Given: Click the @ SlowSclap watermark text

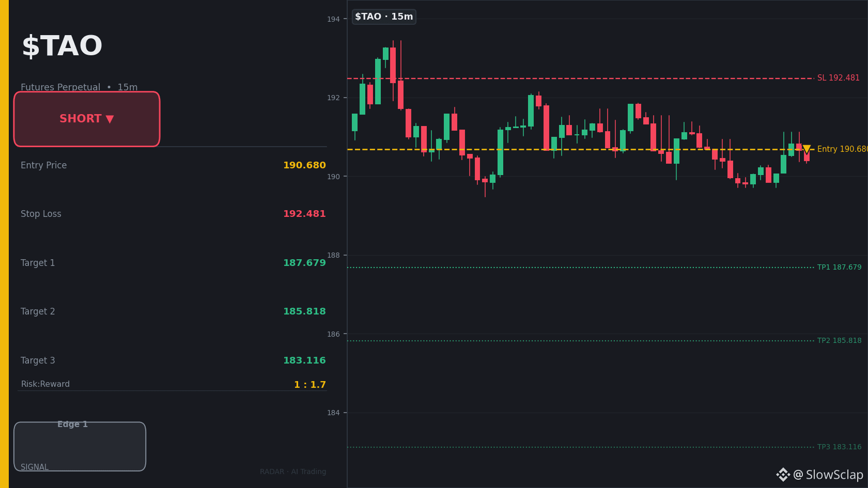Looking at the screenshot, I should tap(828, 475).
